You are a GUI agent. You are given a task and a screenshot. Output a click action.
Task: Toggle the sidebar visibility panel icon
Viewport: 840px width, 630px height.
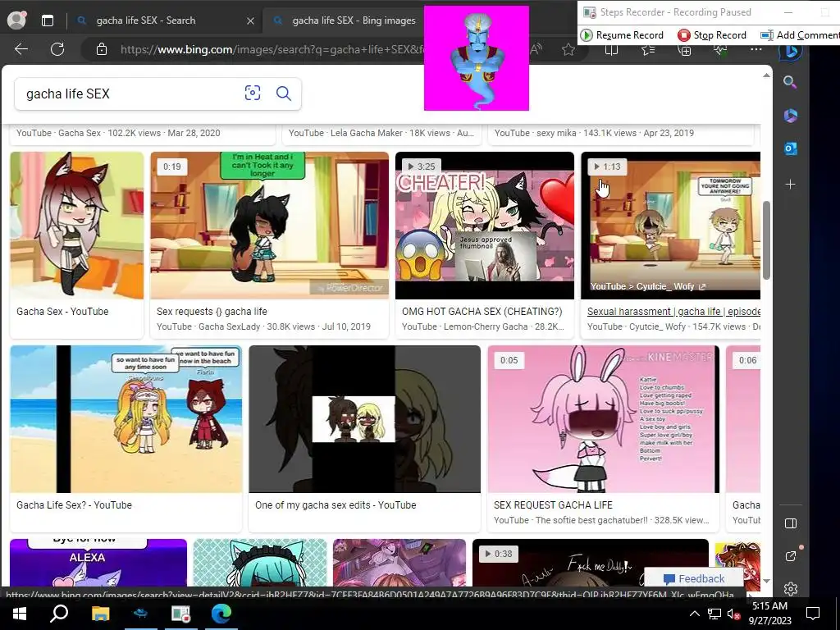click(791, 523)
